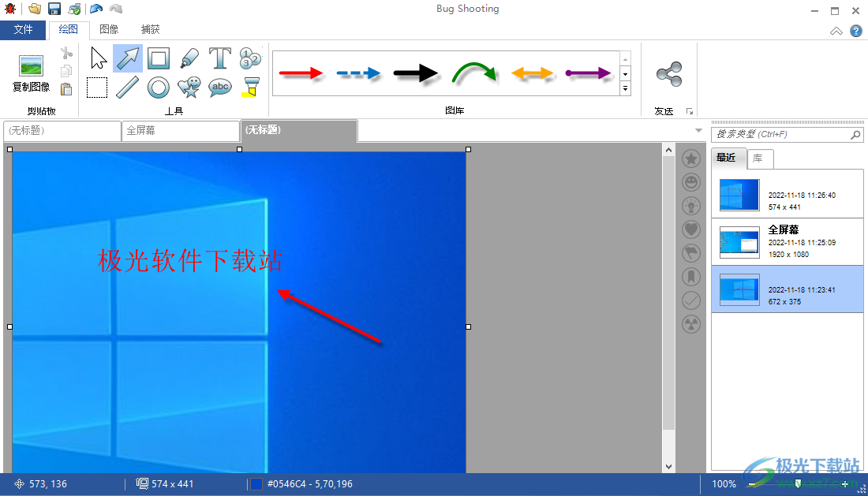Choose the orange double-headed arrow style
This screenshot has height=496, width=868.
(531, 73)
